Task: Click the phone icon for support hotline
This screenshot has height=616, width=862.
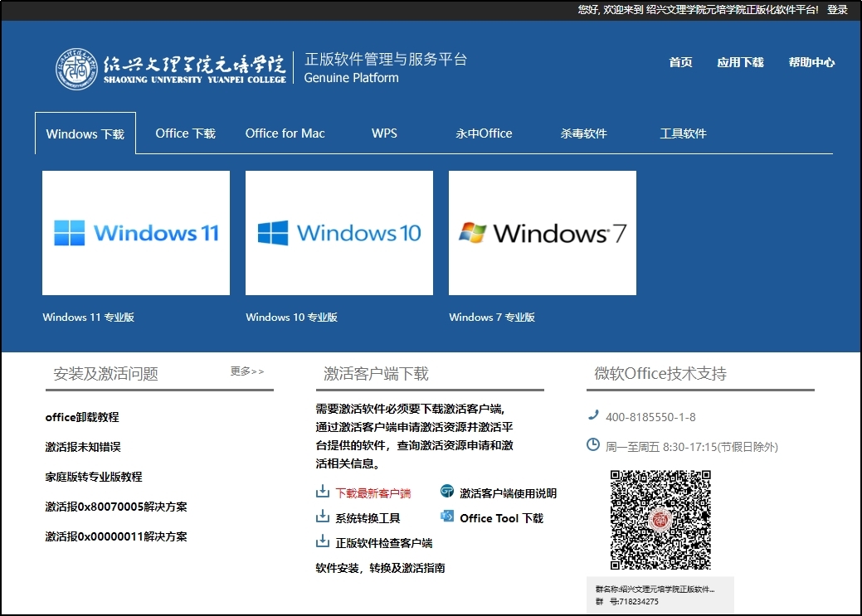Action: click(593, 416)
